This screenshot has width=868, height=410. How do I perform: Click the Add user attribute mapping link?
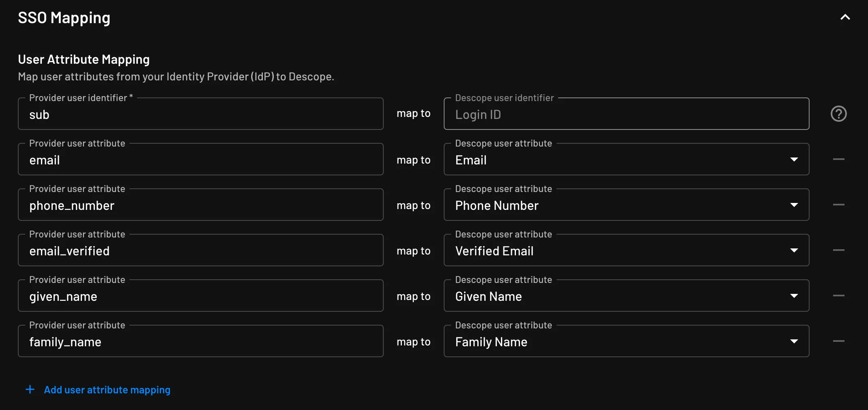pos(107,390)
